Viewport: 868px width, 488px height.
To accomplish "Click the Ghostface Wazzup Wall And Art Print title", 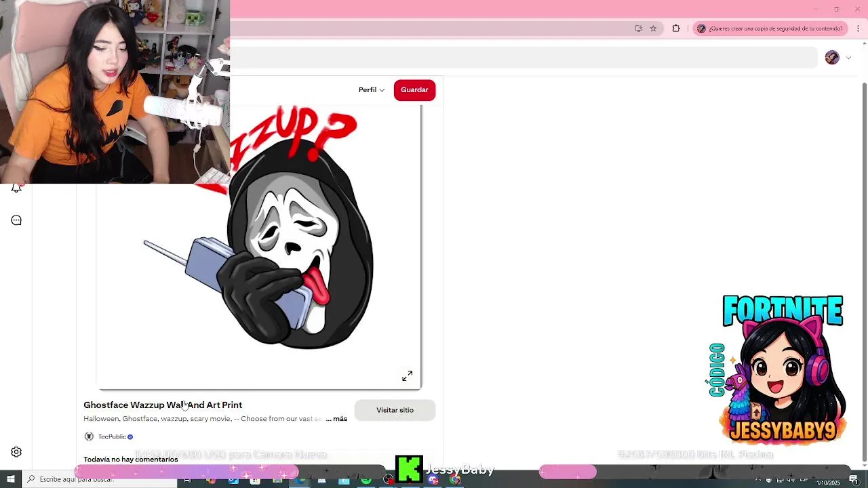I will [163, 405].
